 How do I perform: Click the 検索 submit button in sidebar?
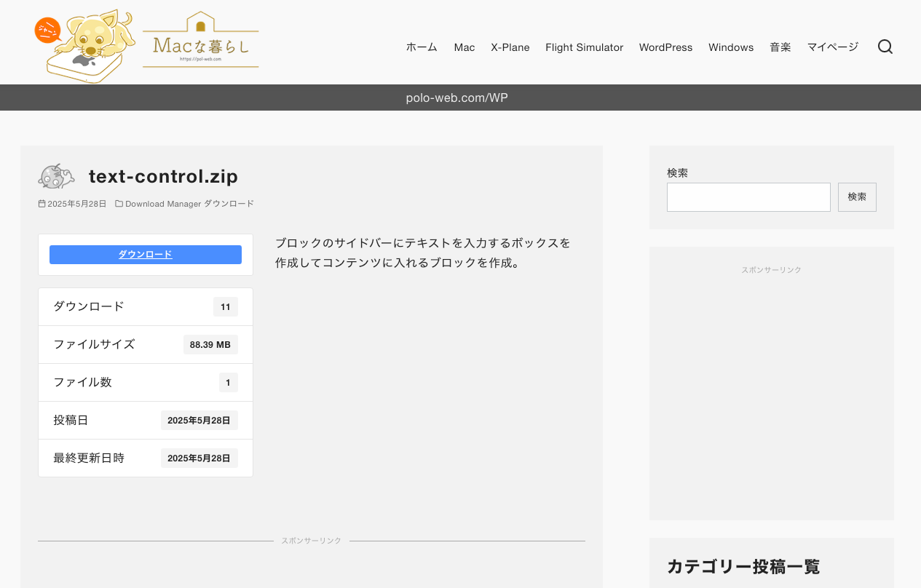[856, 197]
